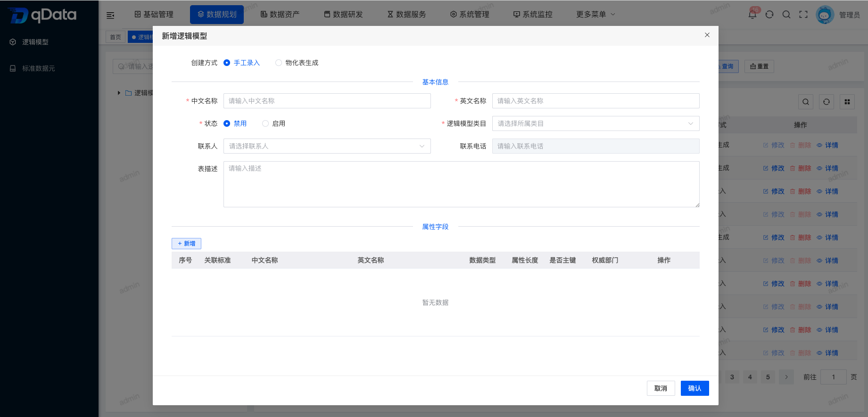Go to page 3 in pagination
This screenshot has width=868, height=417.
(732, 377)
